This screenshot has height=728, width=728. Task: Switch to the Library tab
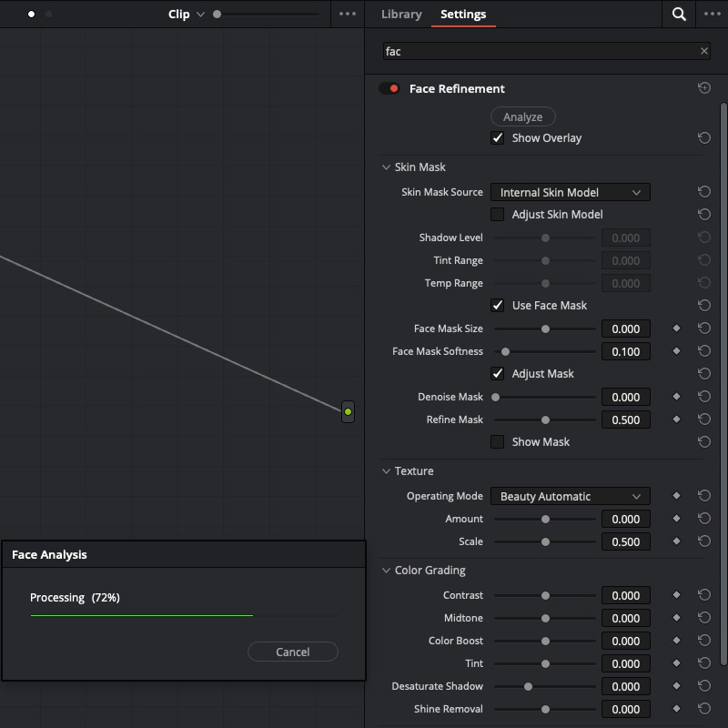pyautogui.click(x=401, y=15)
